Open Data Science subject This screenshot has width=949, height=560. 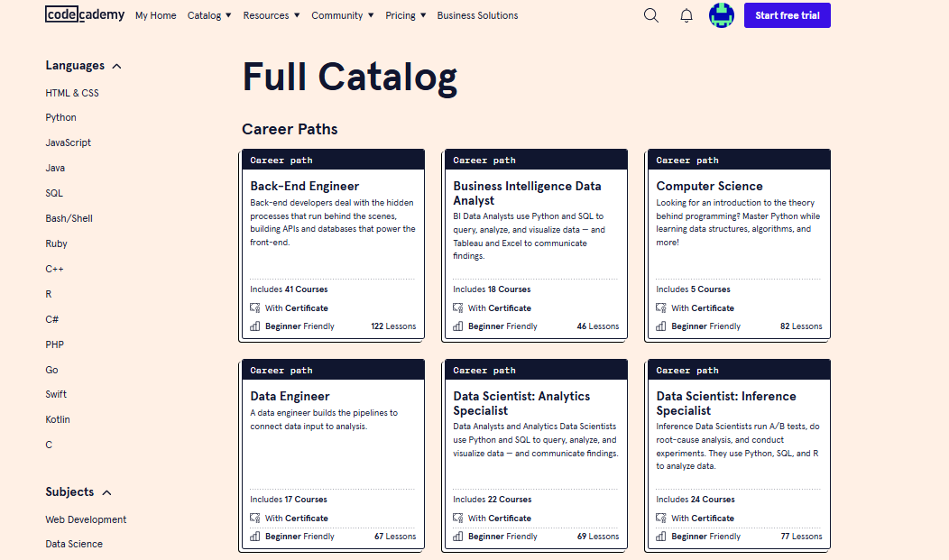pyautogui.click(x=74, y=544)
